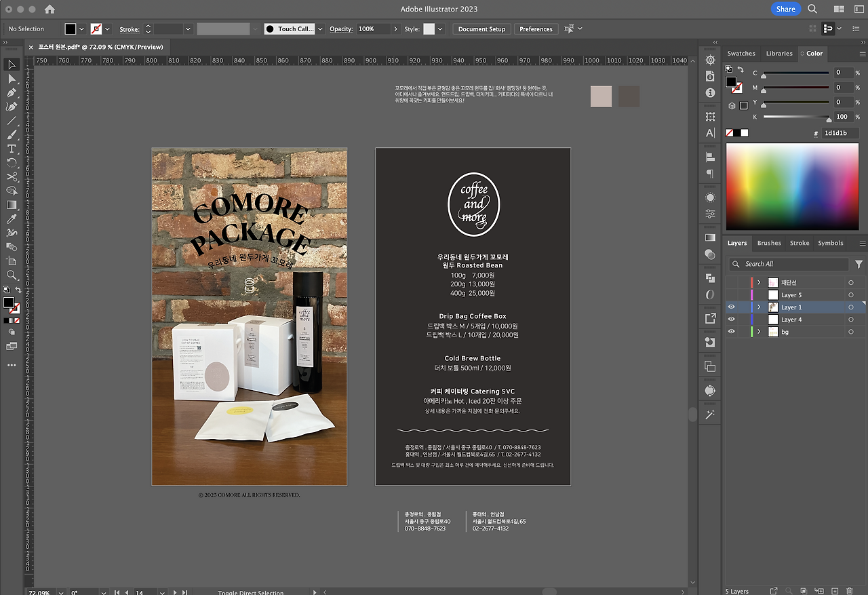Viewport: 868px width, 595px height.
Task: Hide Layer 4 with its eye icon
Action: 731,320
